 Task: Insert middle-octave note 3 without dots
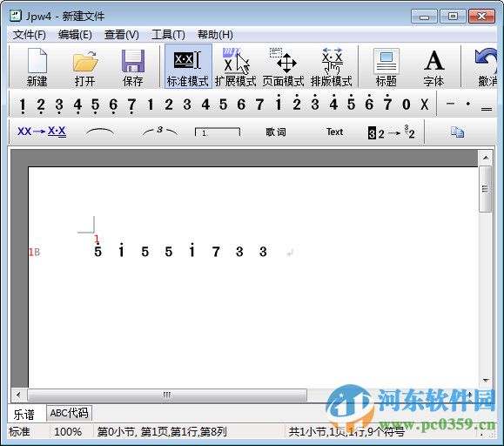coord(187,105)
